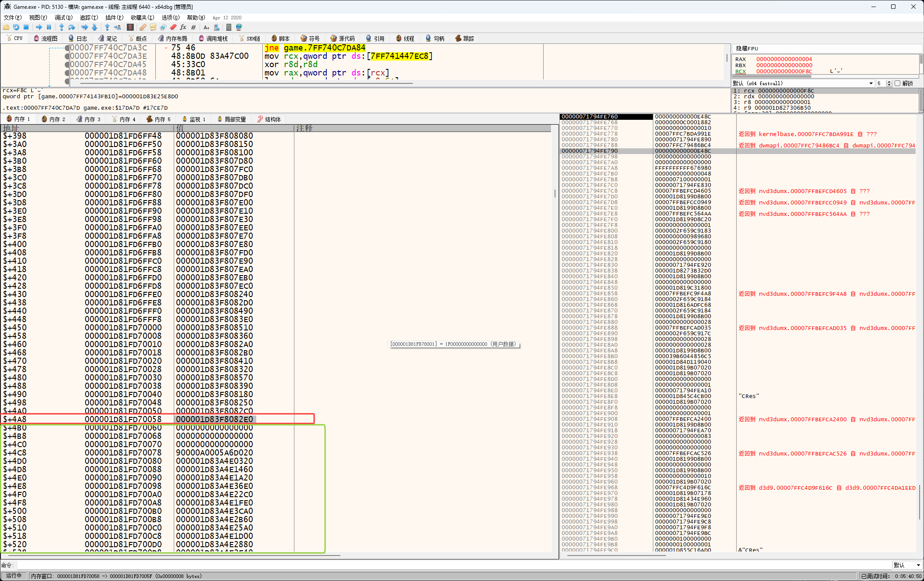Click the Pause execution icon
This screenshot has width=924, height=581.
(x=49, y=27)
